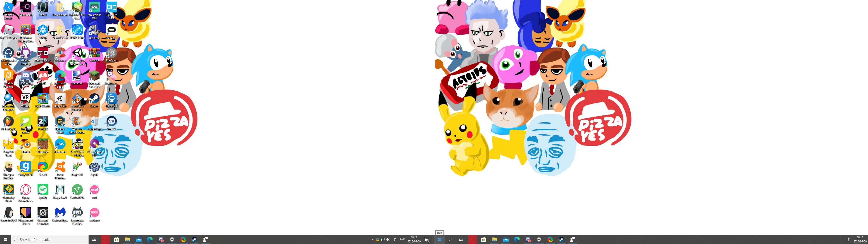
Task: Click the FL Studio 20 shortcut
Action: (8, 123)
